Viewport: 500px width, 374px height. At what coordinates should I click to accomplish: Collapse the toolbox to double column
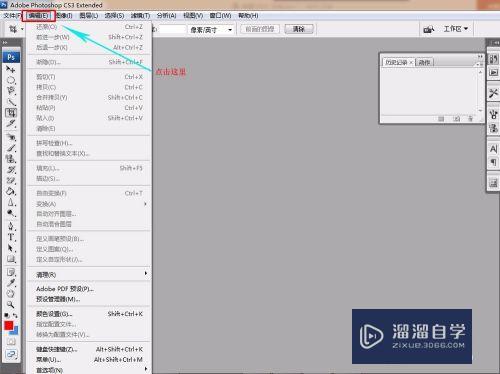[x=5, y=43]
